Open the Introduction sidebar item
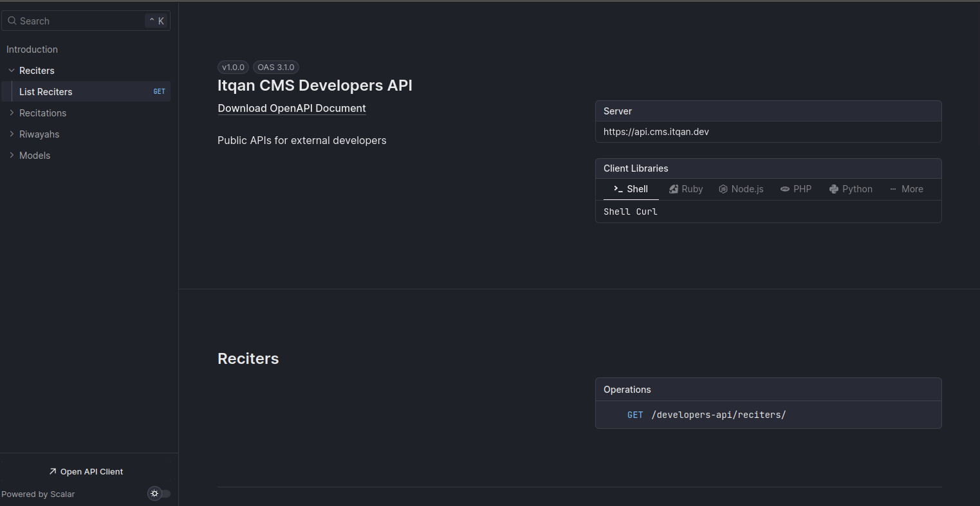 (32, 50)
